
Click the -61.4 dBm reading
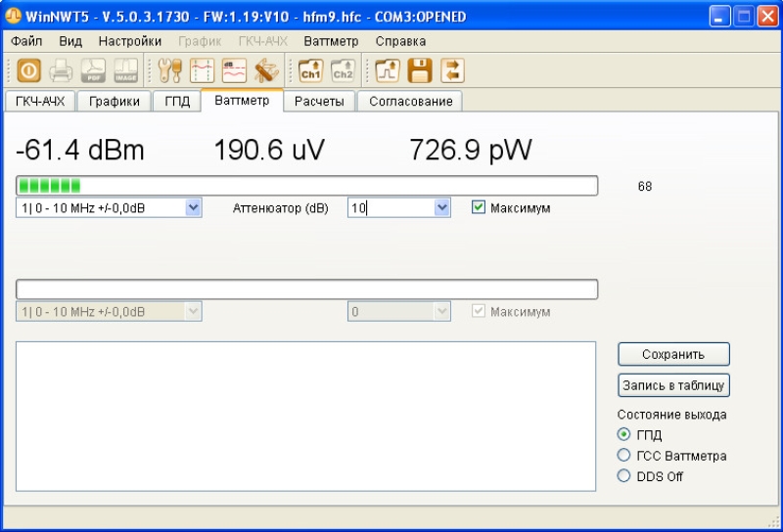coord(80,150)
